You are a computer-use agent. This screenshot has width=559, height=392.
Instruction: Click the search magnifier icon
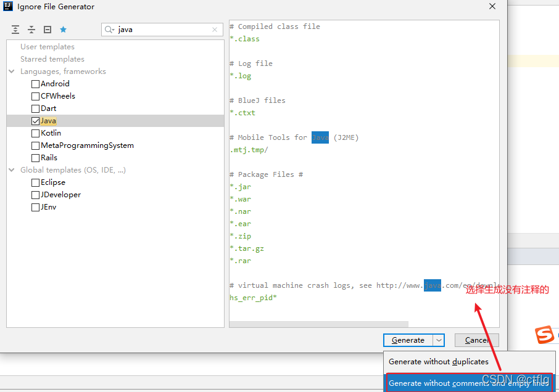click(x=109, y=30)
